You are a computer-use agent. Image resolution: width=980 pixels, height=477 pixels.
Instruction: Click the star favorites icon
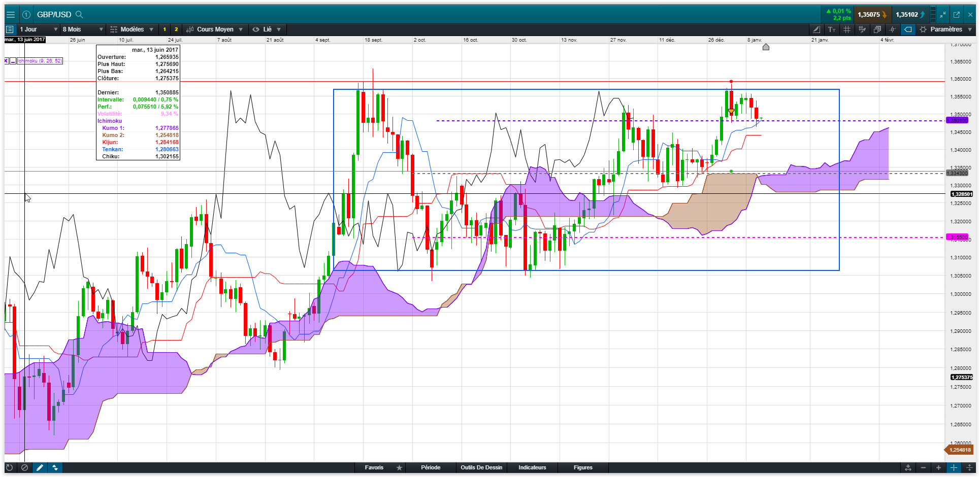click(x=400, y=468)
